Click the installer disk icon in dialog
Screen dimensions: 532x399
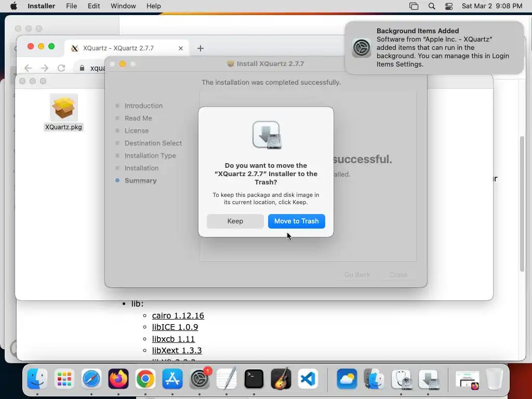267,135
